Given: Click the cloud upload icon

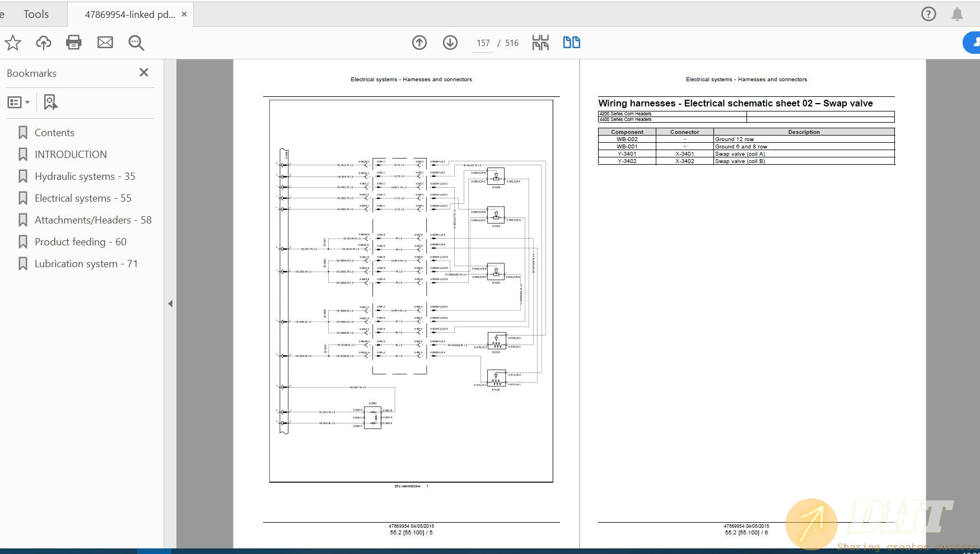Looking at the screenshot, I should click(x=44, y=43).
